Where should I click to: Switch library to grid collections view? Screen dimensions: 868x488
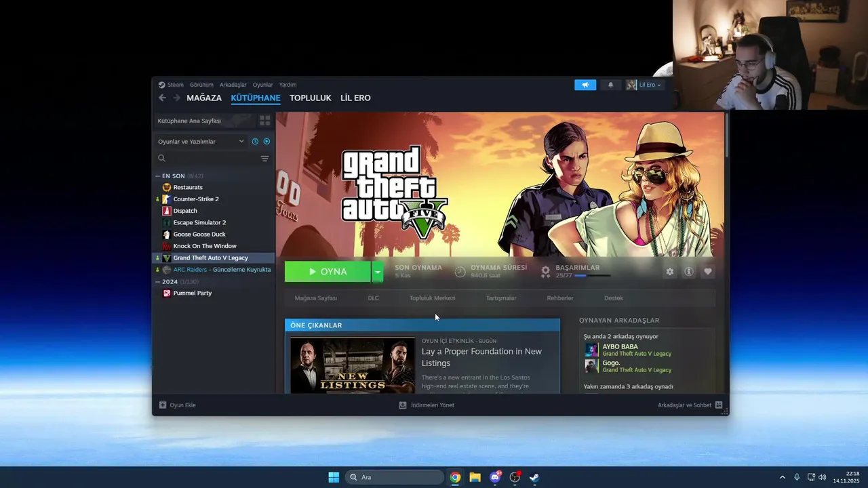coord(265,121)
